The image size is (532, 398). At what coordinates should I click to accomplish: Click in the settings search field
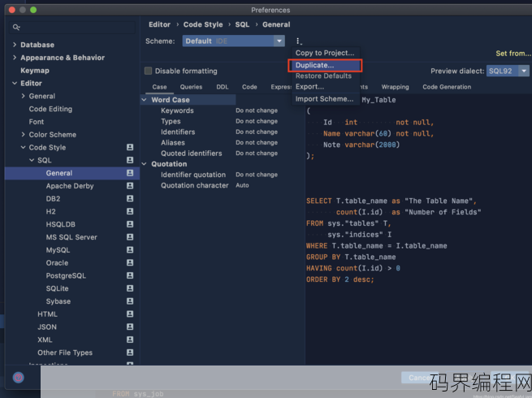click(72, 27)
